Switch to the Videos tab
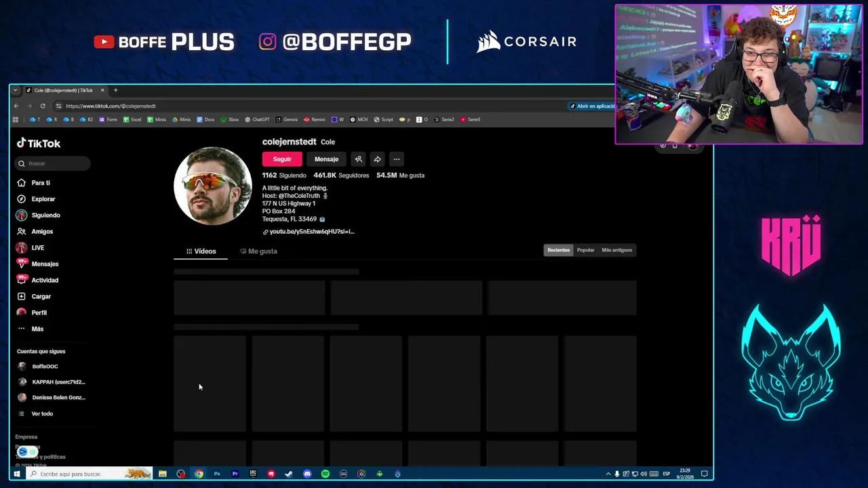The image size is (868, 488). pos(201,251)
